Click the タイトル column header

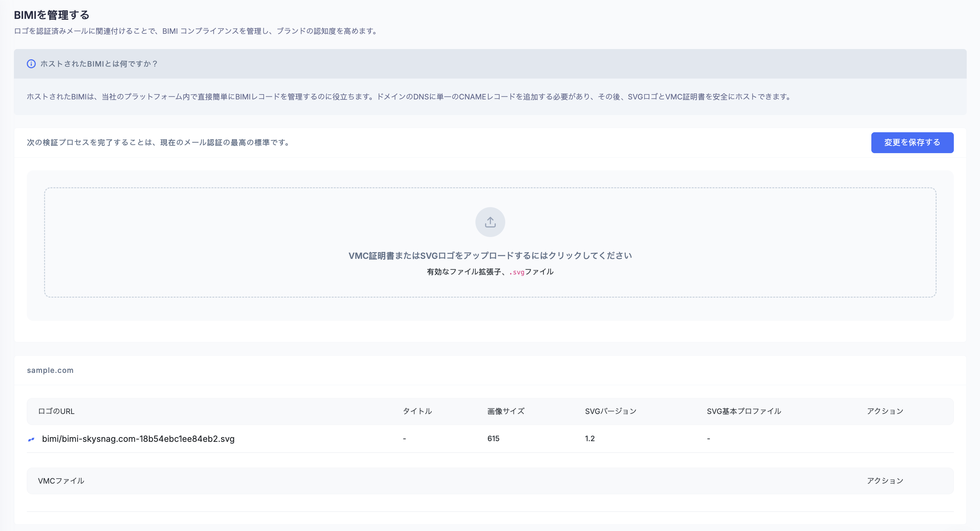click(417, 411)
